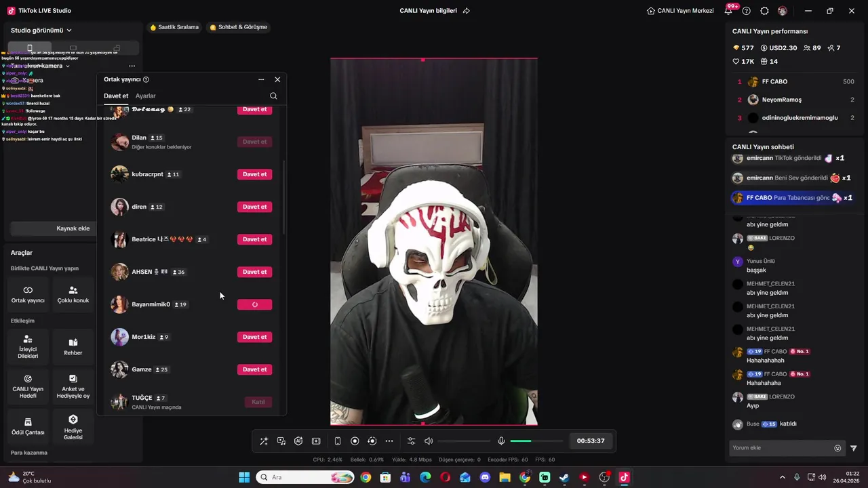Open notifications bell with 99+ badge
The width and height of the screenshot is (868, 488).
click(x=730, y=10)
